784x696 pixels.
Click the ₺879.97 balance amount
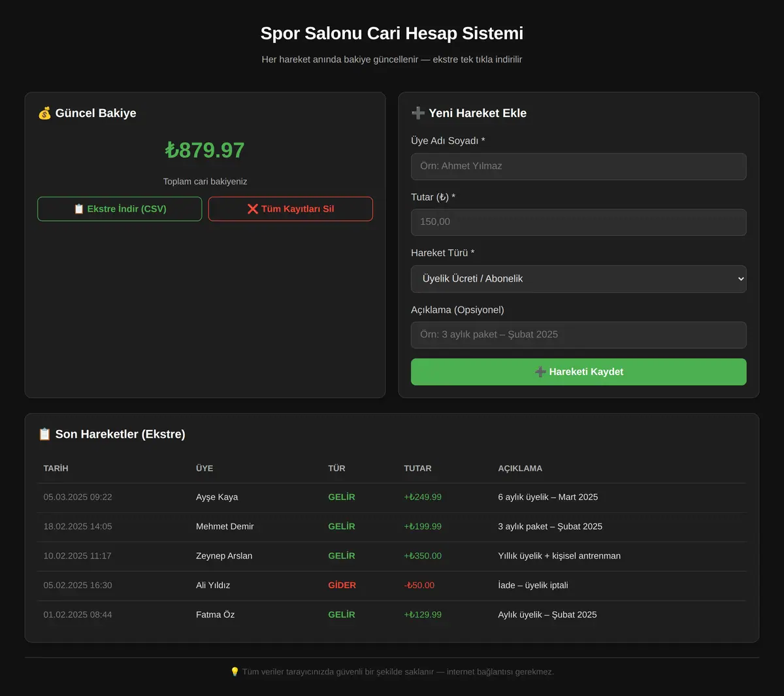205,150
